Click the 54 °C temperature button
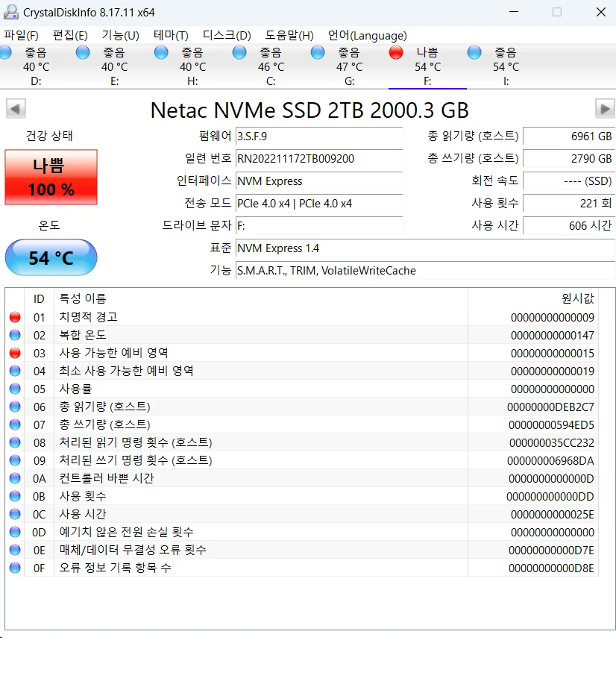The width and height of the screenshot is (616, 696). point(51,257)
